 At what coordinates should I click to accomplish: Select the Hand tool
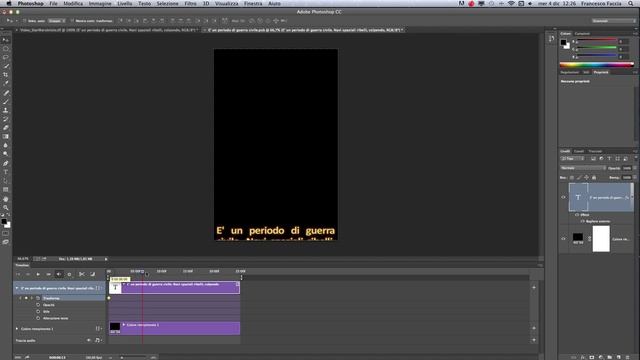click(6, 199)
